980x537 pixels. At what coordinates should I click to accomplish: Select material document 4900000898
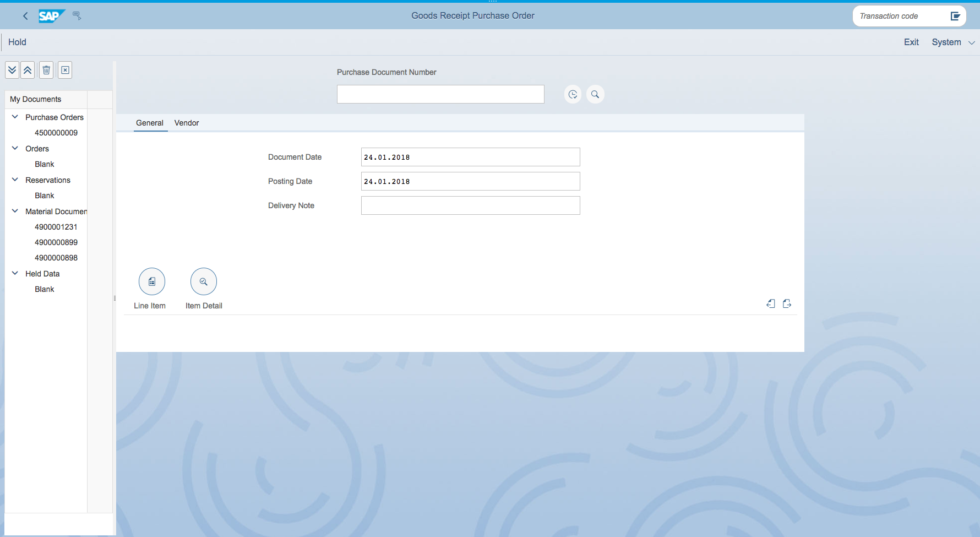point(56,258)
